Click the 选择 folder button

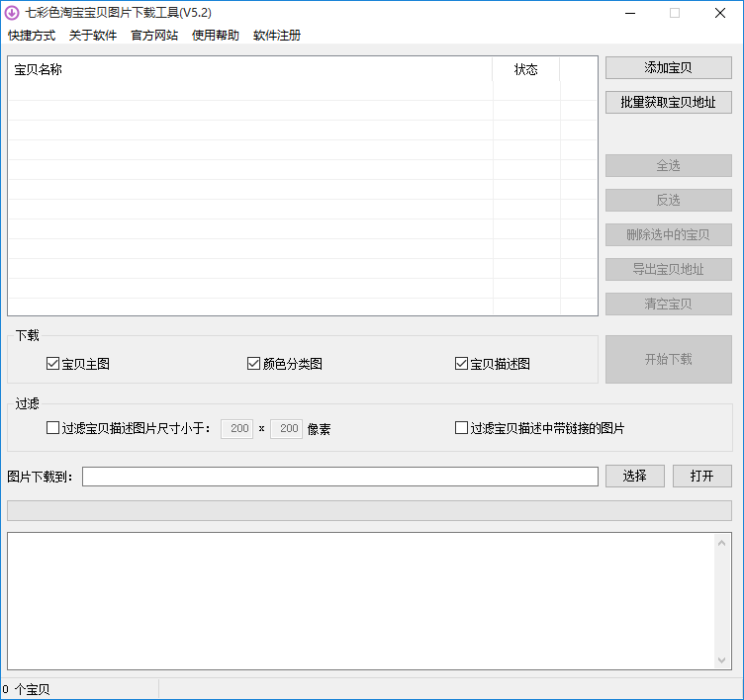635,477
